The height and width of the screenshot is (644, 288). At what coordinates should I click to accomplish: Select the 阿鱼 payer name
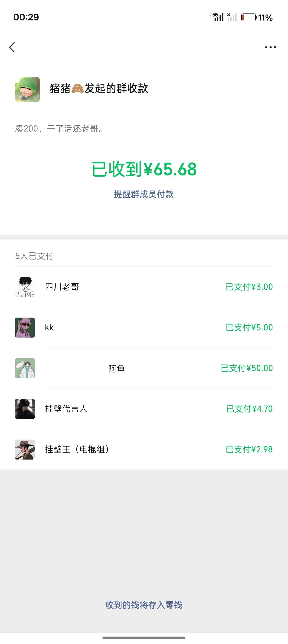117,368
